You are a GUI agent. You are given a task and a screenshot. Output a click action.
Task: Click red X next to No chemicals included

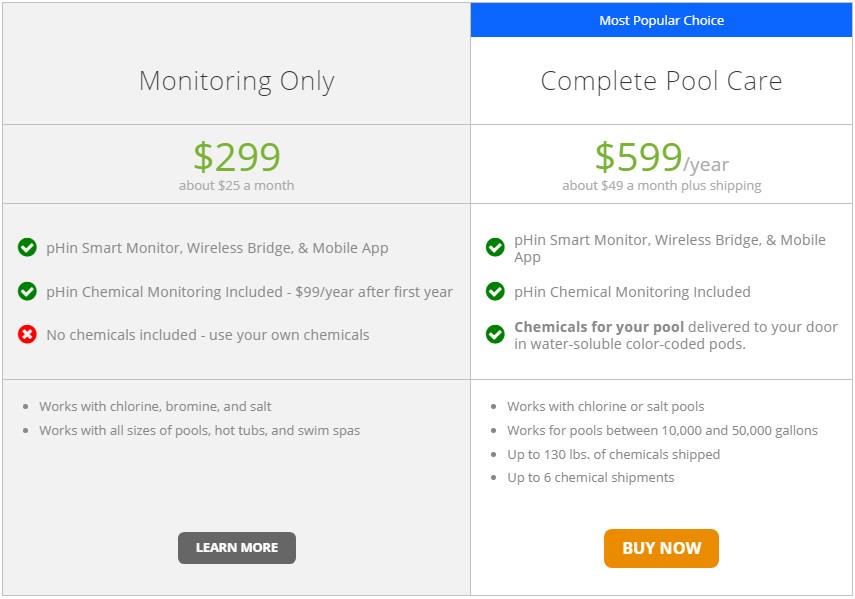(28, 335)
